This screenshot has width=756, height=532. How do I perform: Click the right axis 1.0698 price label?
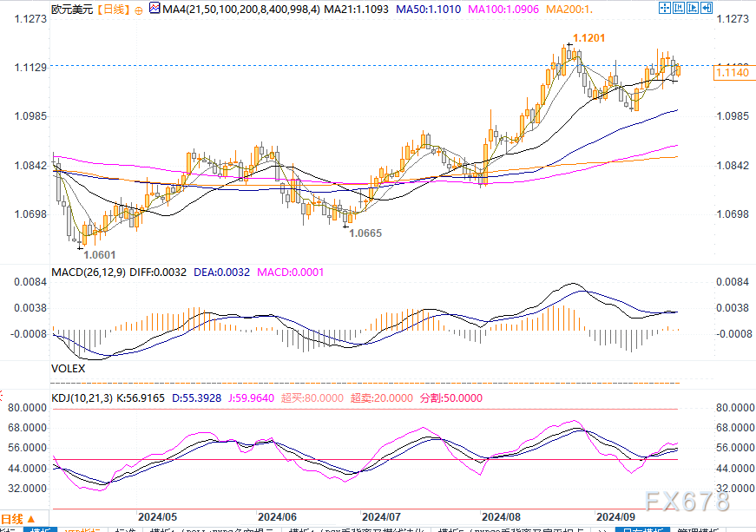click(x=733, y=214)
